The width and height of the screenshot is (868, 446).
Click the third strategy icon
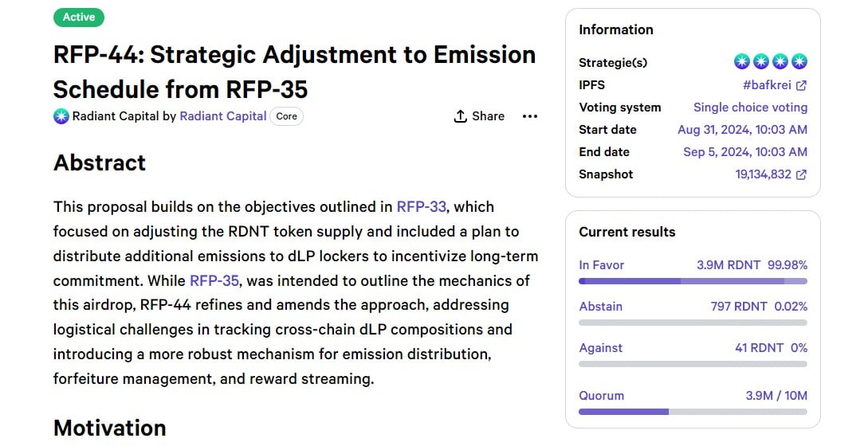click(x=780, y=62)
